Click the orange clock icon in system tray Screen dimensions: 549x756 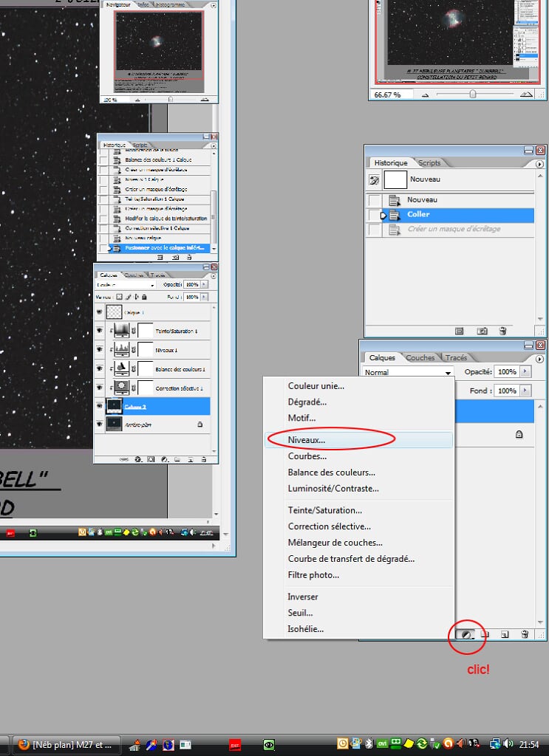[x=343, y=743]
